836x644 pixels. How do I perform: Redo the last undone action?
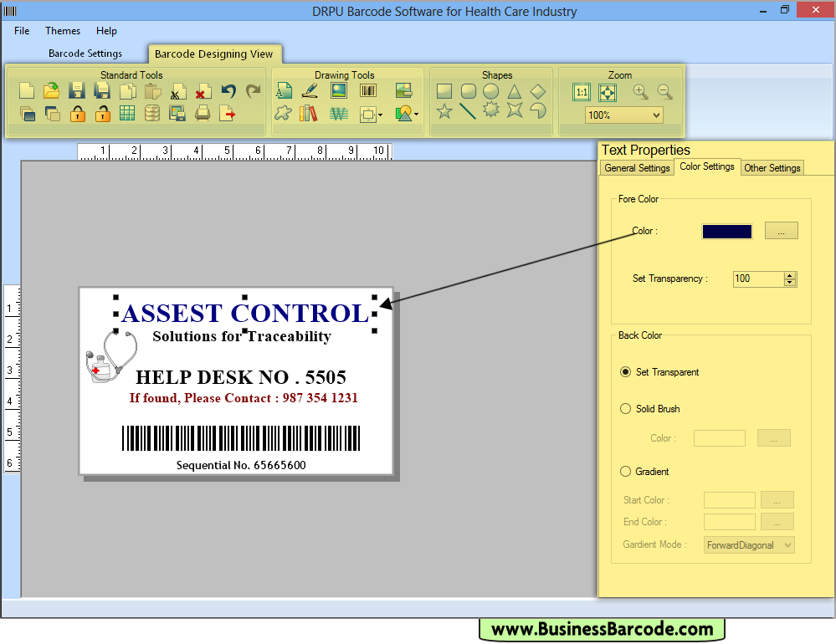254,91
